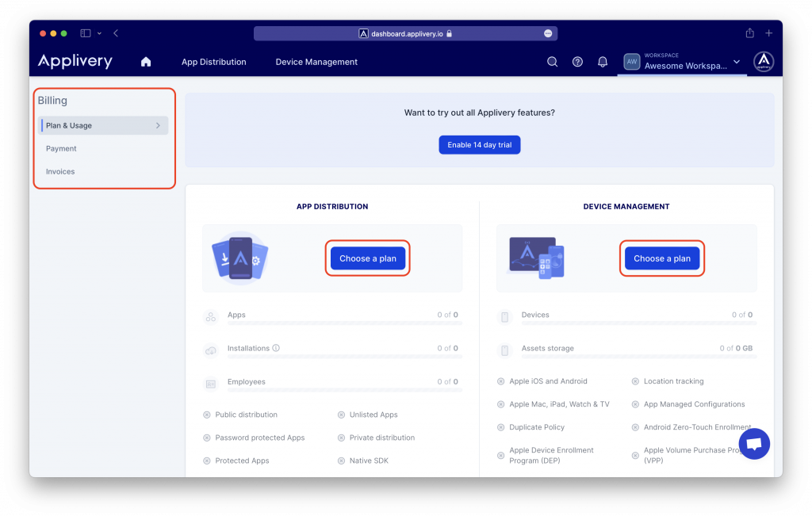Click the Location tracking status icon
Image resolution: width=812 pixels, height=516 pixels.
635,381
